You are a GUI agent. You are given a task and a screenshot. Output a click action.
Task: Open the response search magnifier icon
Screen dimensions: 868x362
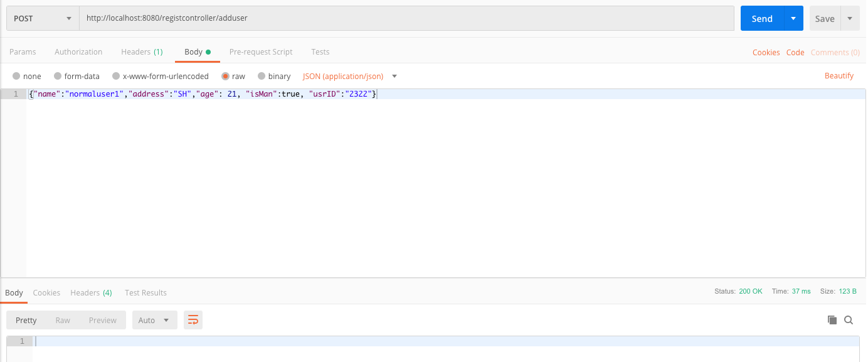tap(849, 320)
